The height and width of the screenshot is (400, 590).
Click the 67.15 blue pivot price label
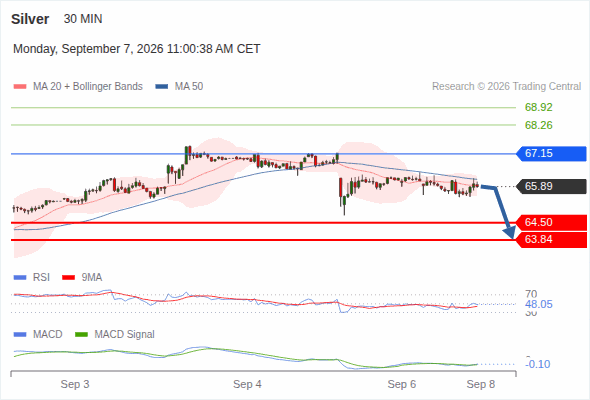551,154
